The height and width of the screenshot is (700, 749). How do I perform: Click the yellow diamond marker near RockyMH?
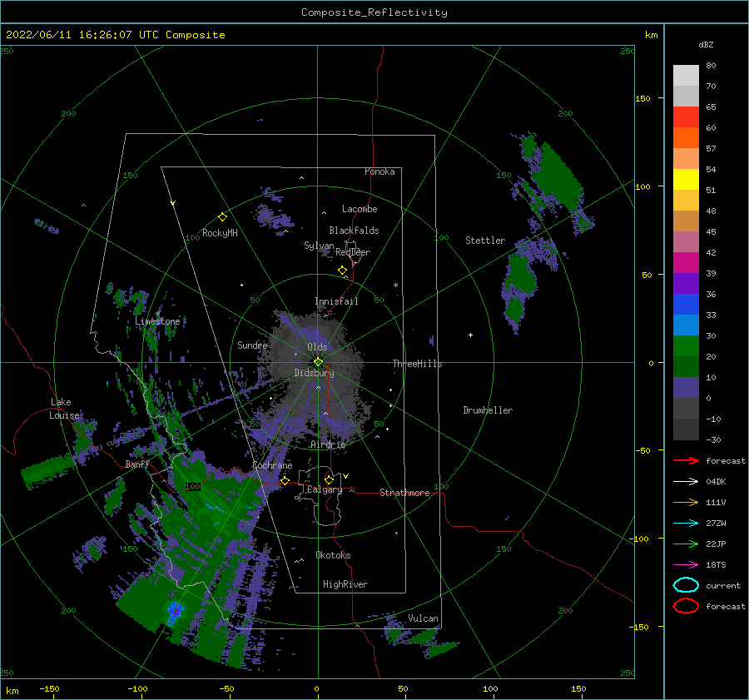222,217
